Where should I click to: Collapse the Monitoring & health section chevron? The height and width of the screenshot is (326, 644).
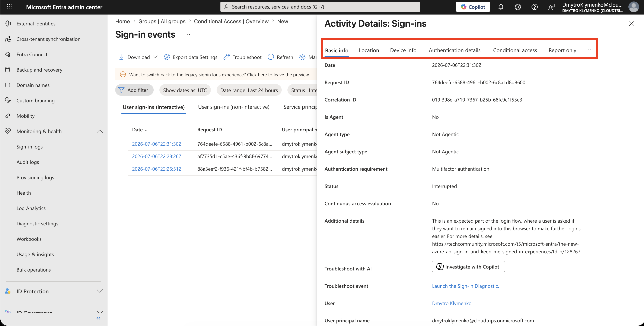click(x=100, y=131)
